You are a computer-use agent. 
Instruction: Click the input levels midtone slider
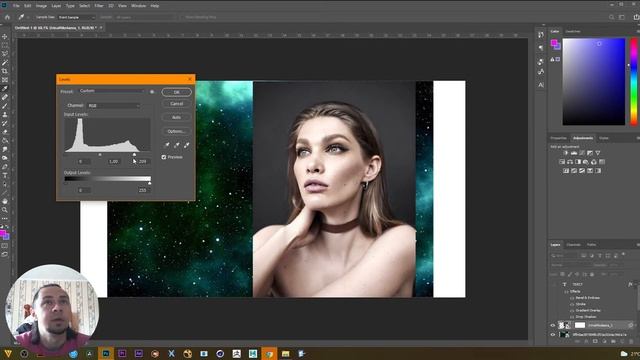click(100, 155)
